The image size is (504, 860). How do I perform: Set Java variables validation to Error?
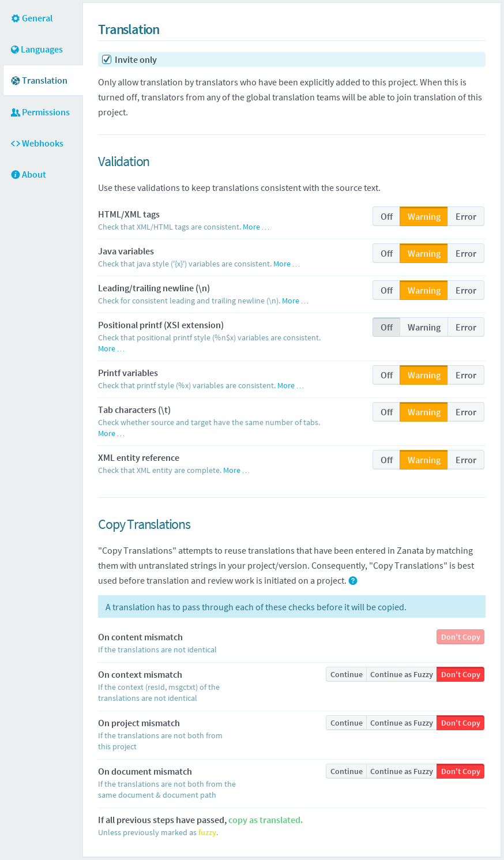[466, 254]
